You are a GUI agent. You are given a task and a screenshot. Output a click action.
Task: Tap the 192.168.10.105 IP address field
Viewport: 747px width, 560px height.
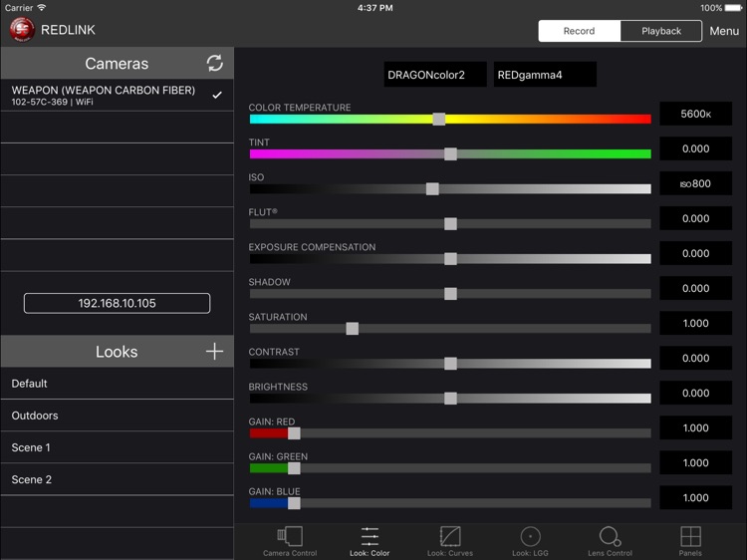117,303
